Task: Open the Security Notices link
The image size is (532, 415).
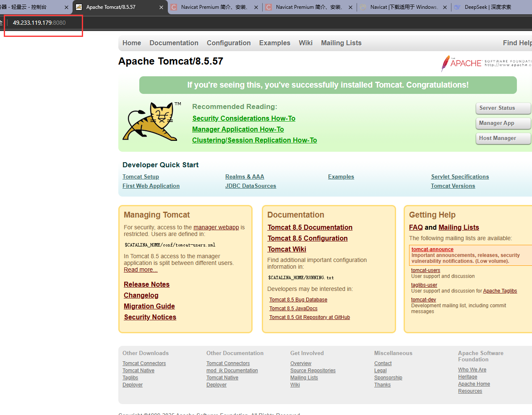Action: [x=150, y=317]
